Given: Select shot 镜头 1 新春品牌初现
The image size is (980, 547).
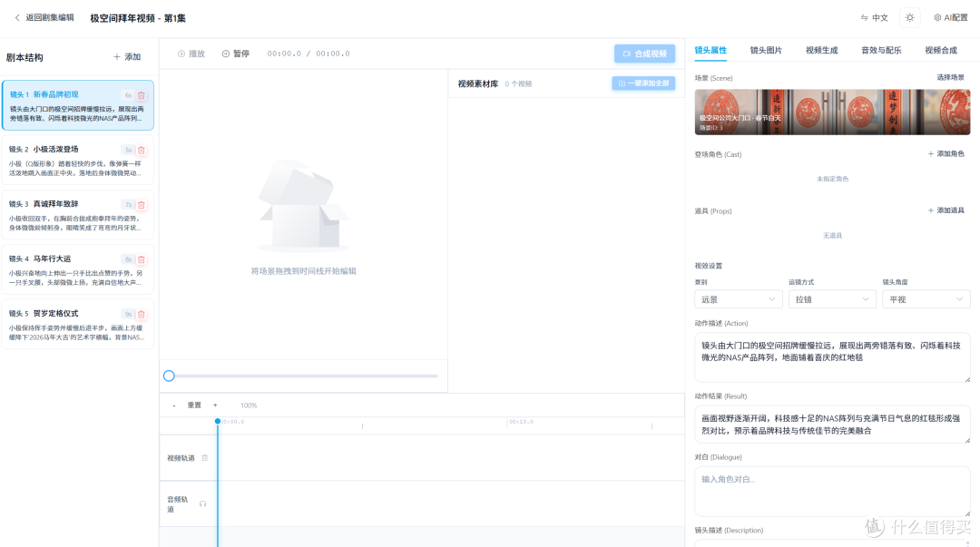Looking at the screenshot, I should 77,105.
